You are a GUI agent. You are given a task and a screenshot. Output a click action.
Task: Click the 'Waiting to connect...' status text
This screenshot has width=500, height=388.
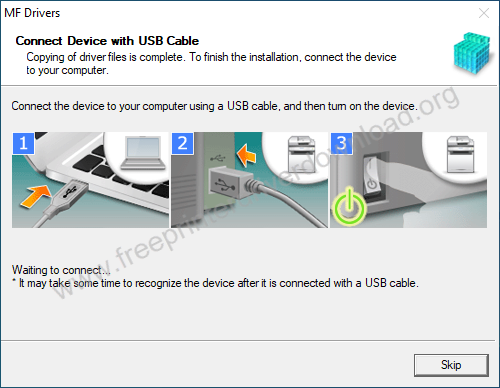61,270
